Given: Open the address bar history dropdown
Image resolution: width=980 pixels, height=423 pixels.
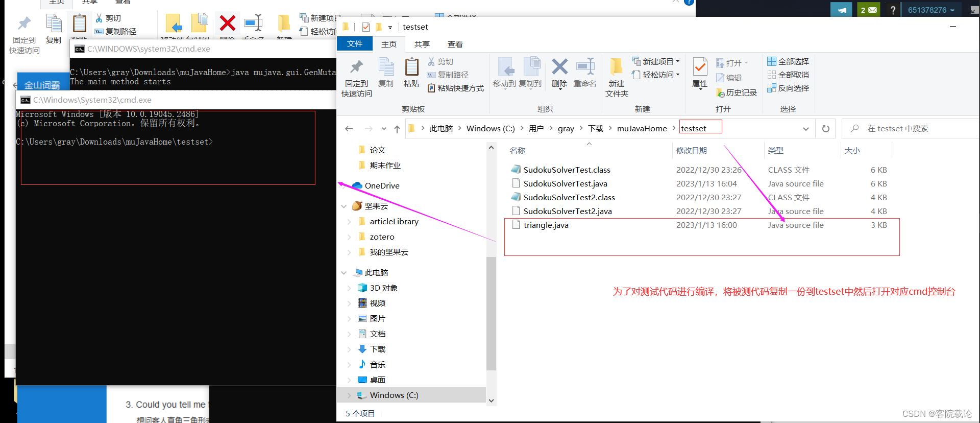Looking at the screenshot, I should (805, 129).
